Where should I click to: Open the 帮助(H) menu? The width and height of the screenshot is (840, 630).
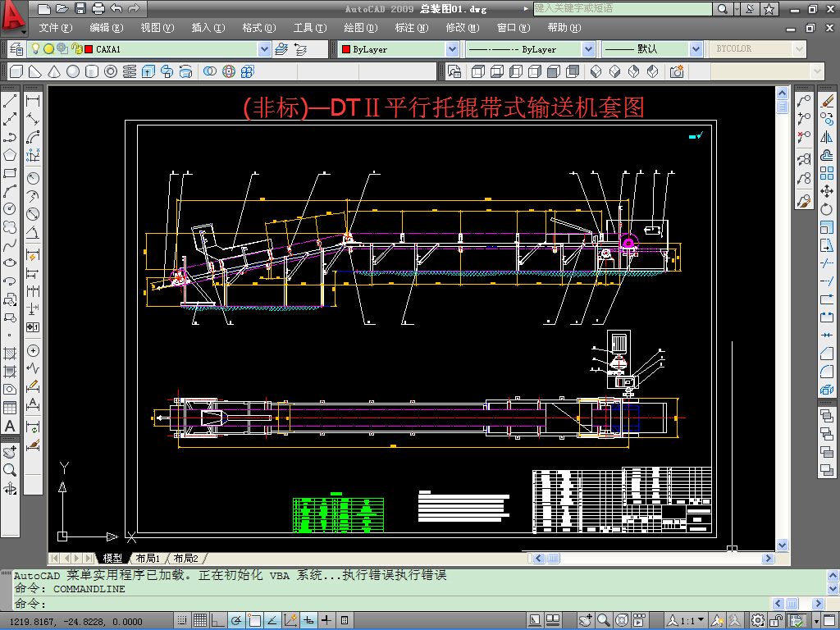click(x=564, y=27)
